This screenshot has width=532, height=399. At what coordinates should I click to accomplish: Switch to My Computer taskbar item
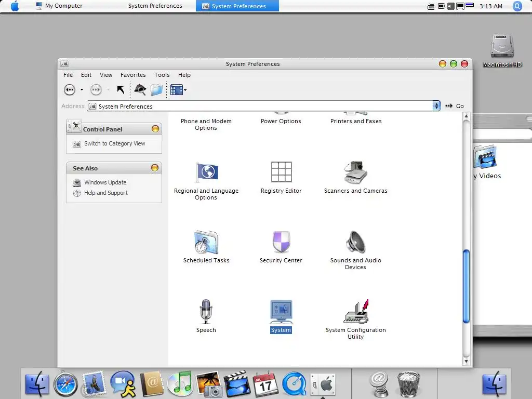coord(59,6)
